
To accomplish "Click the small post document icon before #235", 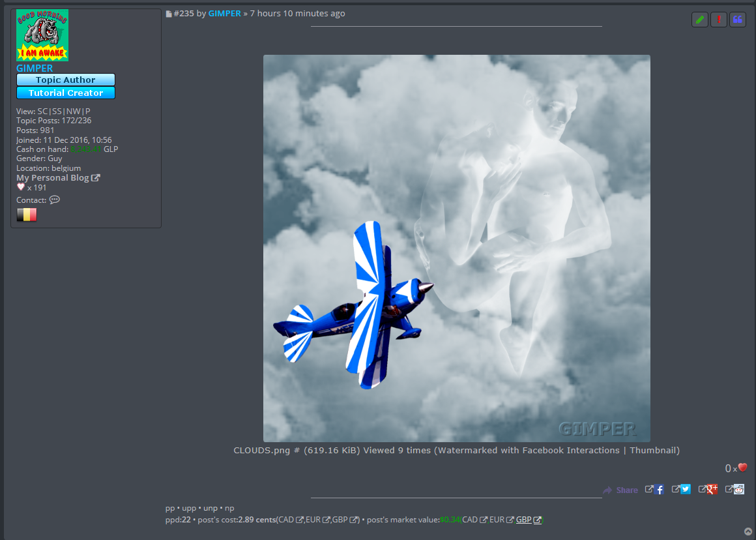I will click(169, 14).
